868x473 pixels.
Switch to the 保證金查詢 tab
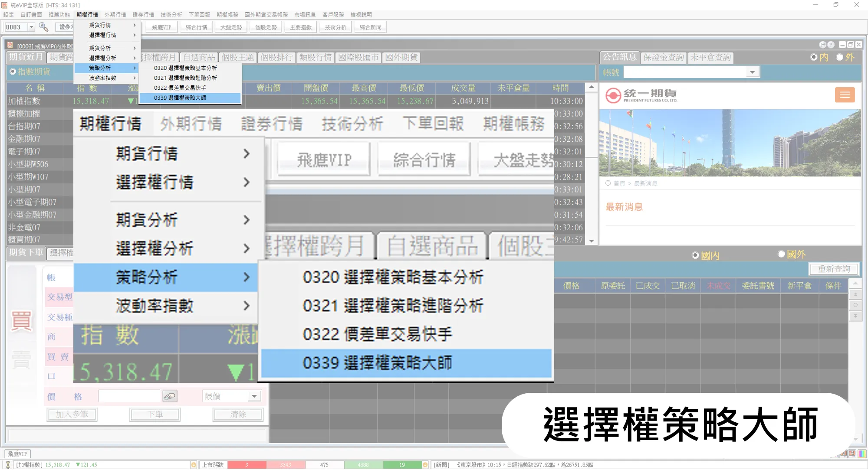point(663,58)
